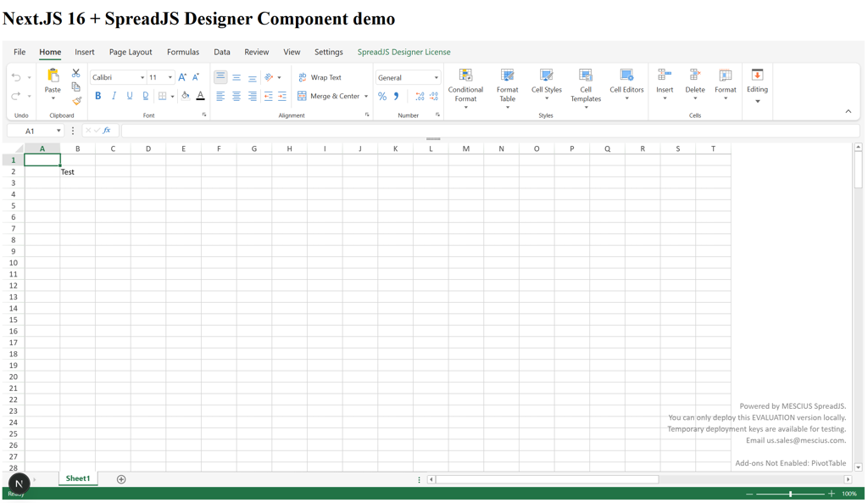Open Cell Styles gallery
Screen dimensions: 868x503
click(x=547, y=85)
